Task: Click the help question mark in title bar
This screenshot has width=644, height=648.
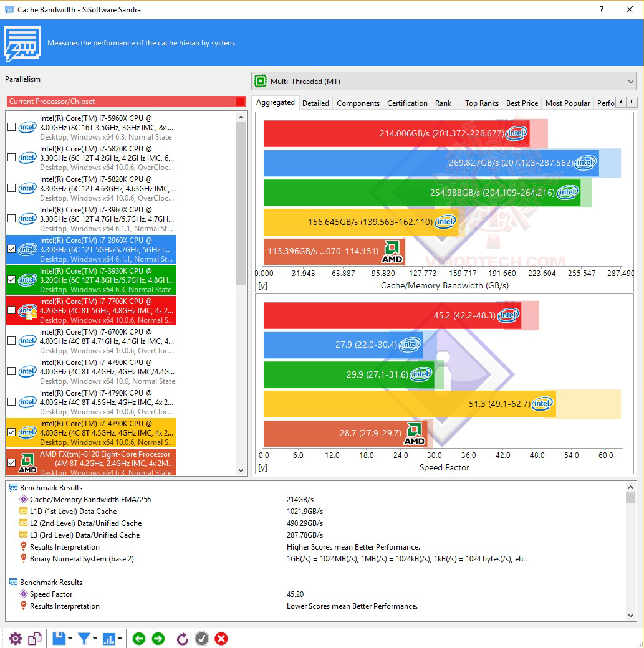Action: (x=602, y=9)
